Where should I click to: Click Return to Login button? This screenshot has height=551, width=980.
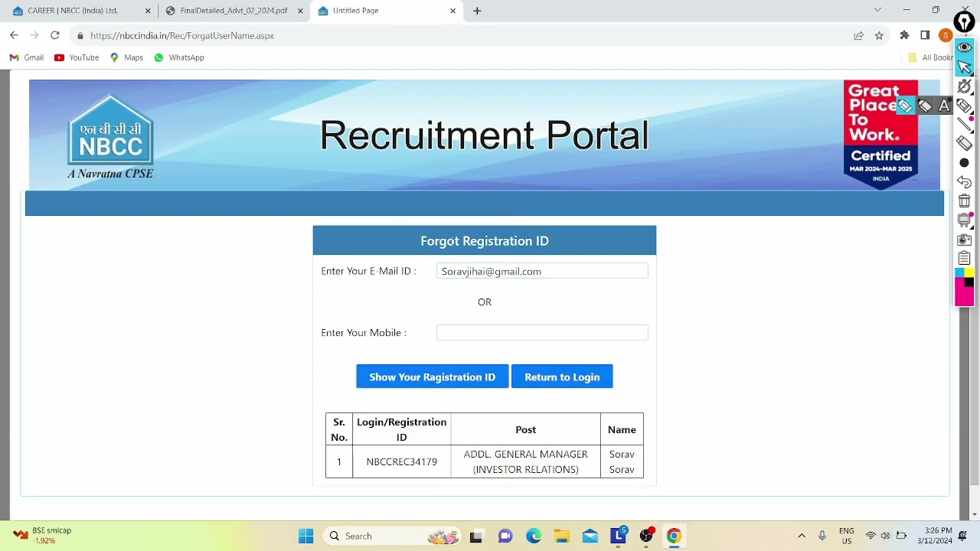[562, 377]
